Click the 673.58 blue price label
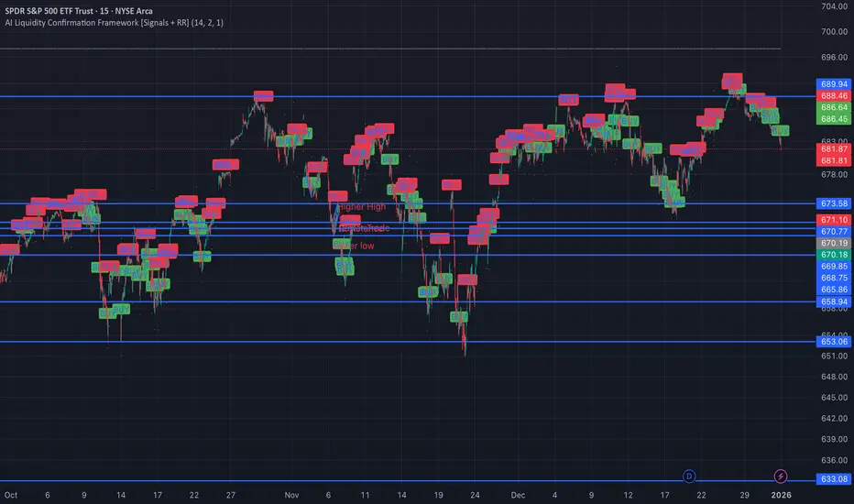This screenshot has height=504, width=854. click(x=834, y=203)
